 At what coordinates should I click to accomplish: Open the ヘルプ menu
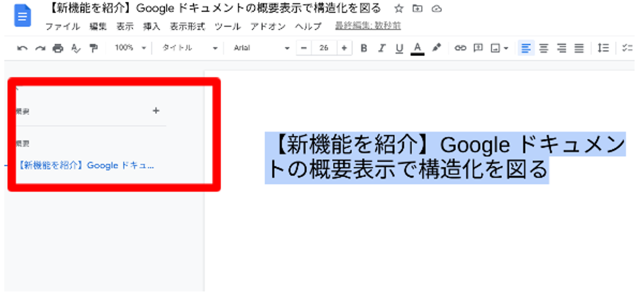(308, 27)
